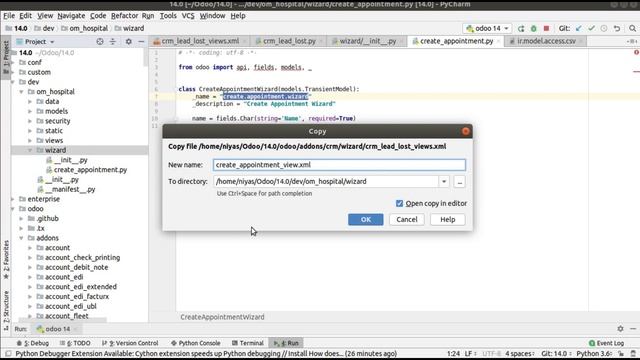
Task: Select create_appointment.py in project tree
Action: point(90,170)
